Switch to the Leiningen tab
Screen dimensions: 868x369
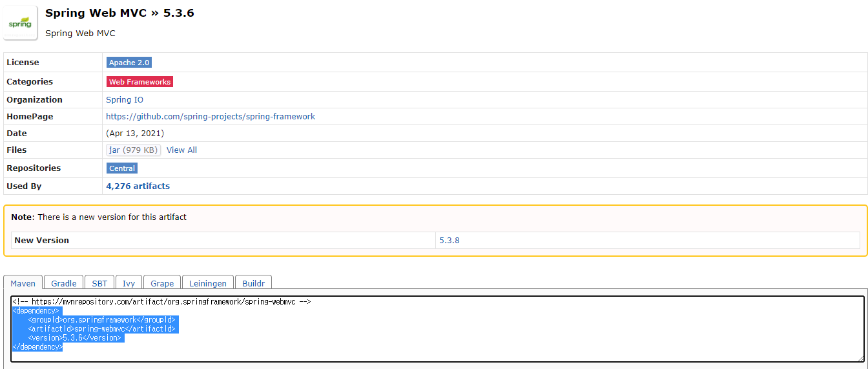coord(208,283)
